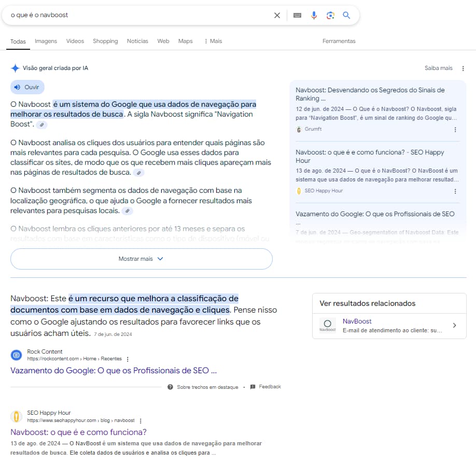Open 'Vazamento do Google: O que os Profissionais de SEO' result
The height and width of the screenshot is (464, 476).
pyautogui.click(x=114, y=371)
